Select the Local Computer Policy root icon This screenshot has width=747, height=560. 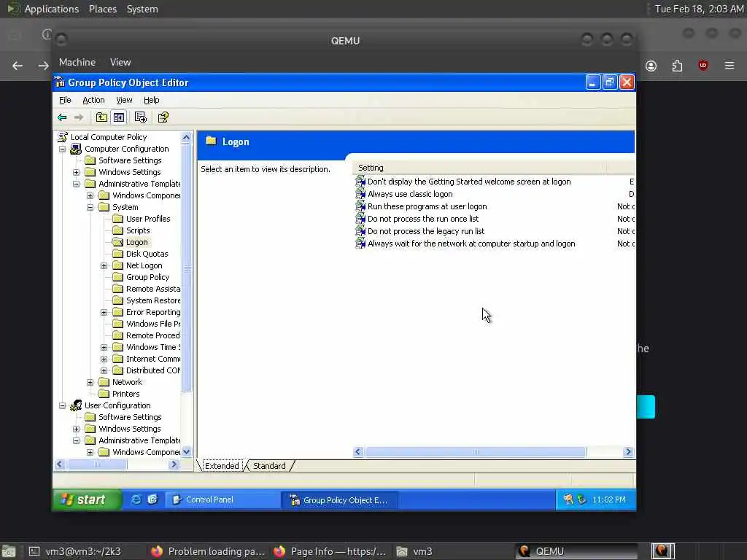(x=63, y=137)
